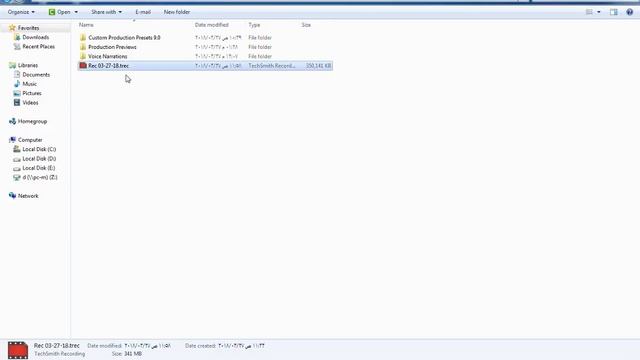Image resolution: width=640 pixels, height=360 pixels.
Task: Create a New folder
Action: click(x=177, y=12)
